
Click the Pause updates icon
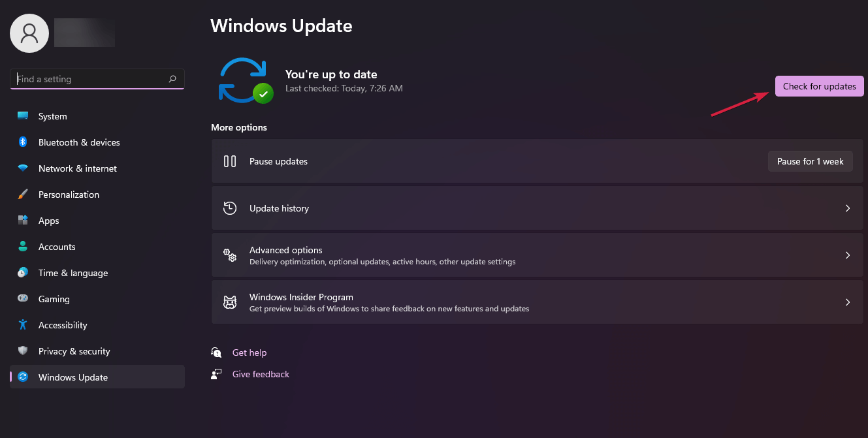point(229,161)
